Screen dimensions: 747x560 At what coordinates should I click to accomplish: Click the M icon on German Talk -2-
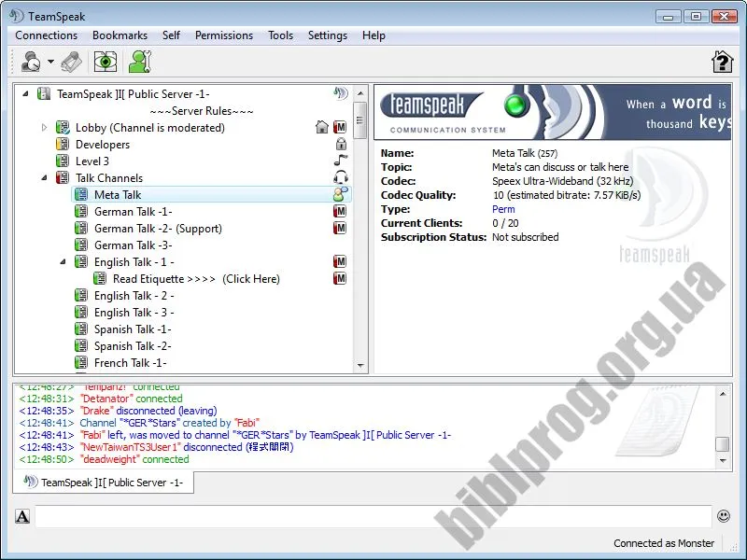tap(340, 228)
